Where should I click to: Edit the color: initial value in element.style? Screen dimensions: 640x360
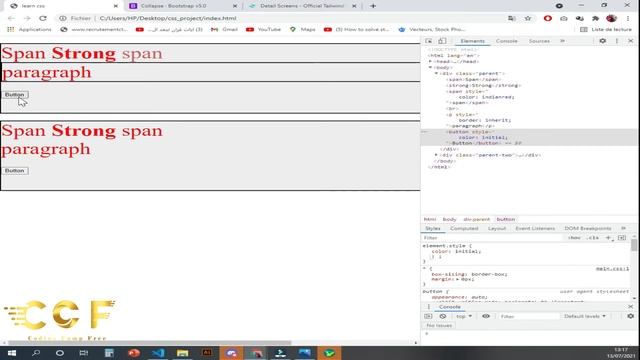(x=468, y=251)
